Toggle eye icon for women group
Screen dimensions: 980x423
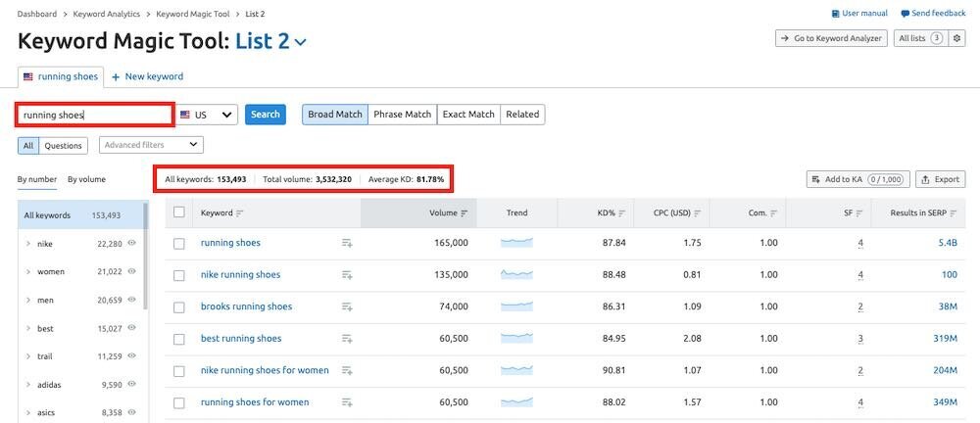pos(132,272)
